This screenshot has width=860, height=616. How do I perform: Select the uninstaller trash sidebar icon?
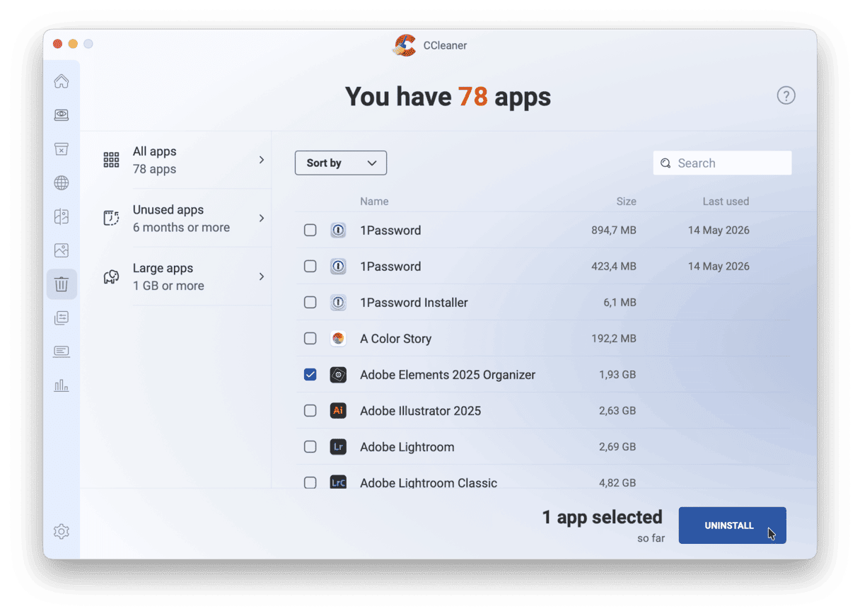62,284
